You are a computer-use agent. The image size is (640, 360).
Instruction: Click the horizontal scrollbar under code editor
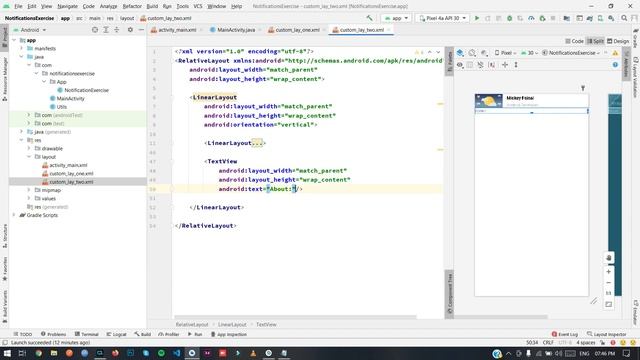[295, 317]
